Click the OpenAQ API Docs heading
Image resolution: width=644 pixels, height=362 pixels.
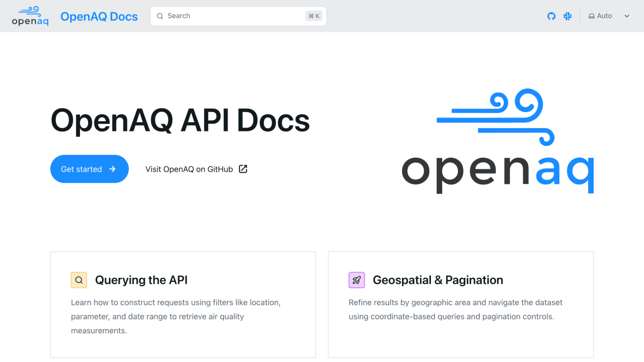click(180, 120)
